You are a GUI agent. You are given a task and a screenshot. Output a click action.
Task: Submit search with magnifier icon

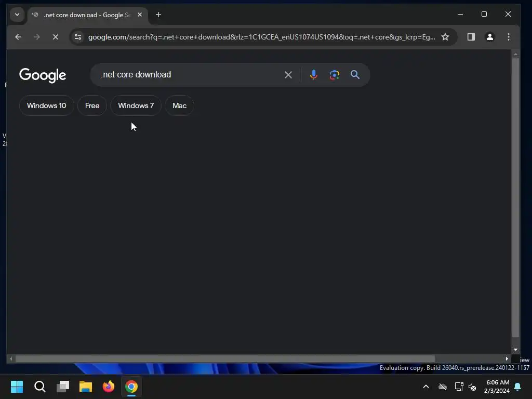click(355, 75)
